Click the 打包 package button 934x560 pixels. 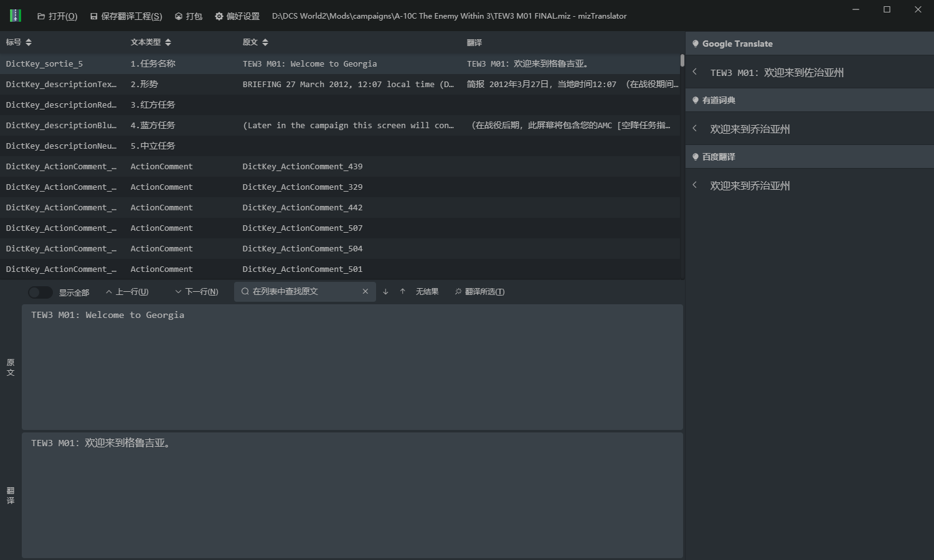(188, 16)
